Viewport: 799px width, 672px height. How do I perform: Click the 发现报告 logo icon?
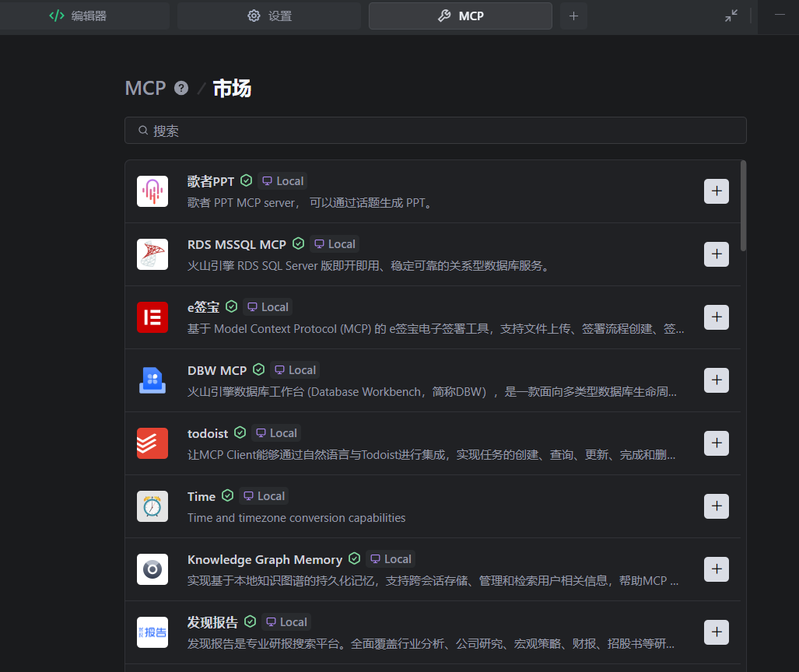tap(152, 632)
